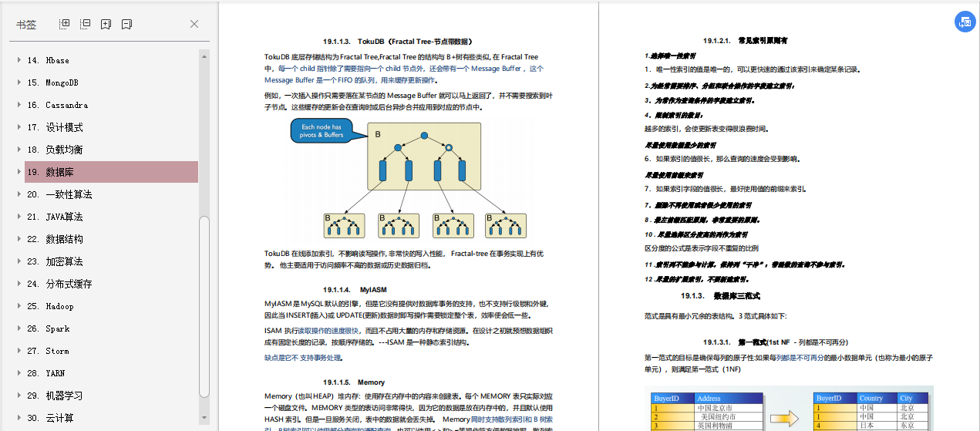This screenshot has width=980, height=431.
Task: Click heading 19.1.1.5. Memory
Action: pos(354,382)
